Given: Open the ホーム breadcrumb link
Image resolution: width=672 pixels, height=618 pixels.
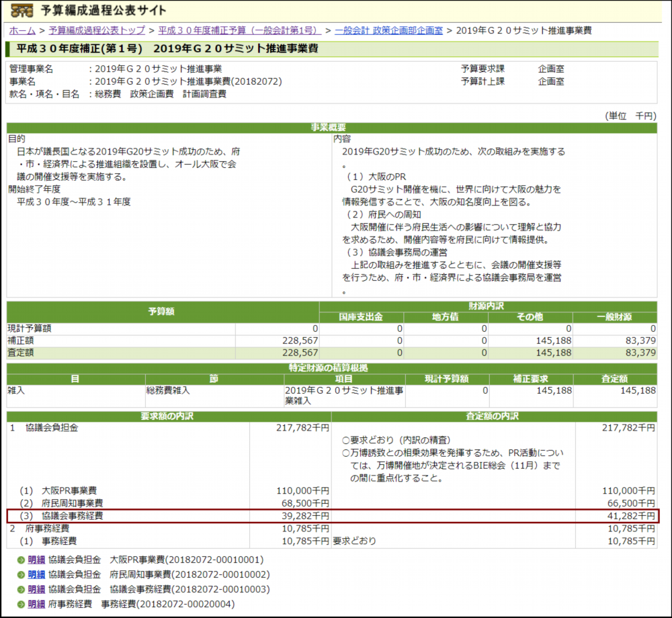Looking at the screenshot, I should pos(20,30).
